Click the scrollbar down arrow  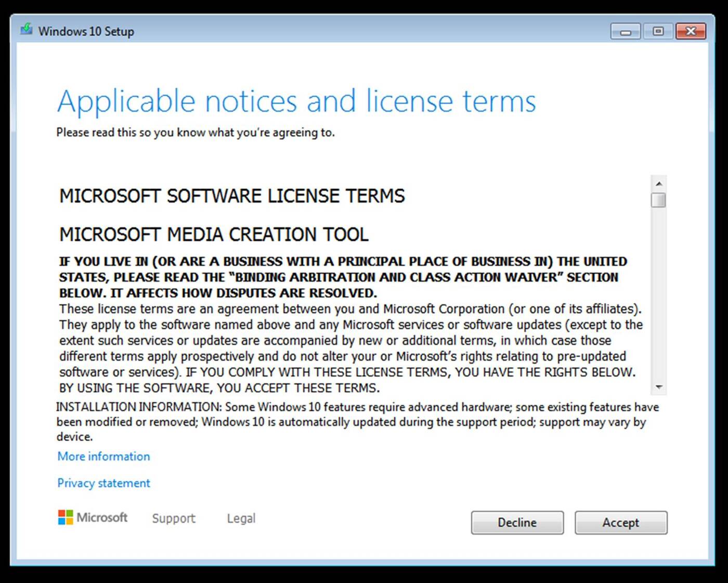coord(659,387)
